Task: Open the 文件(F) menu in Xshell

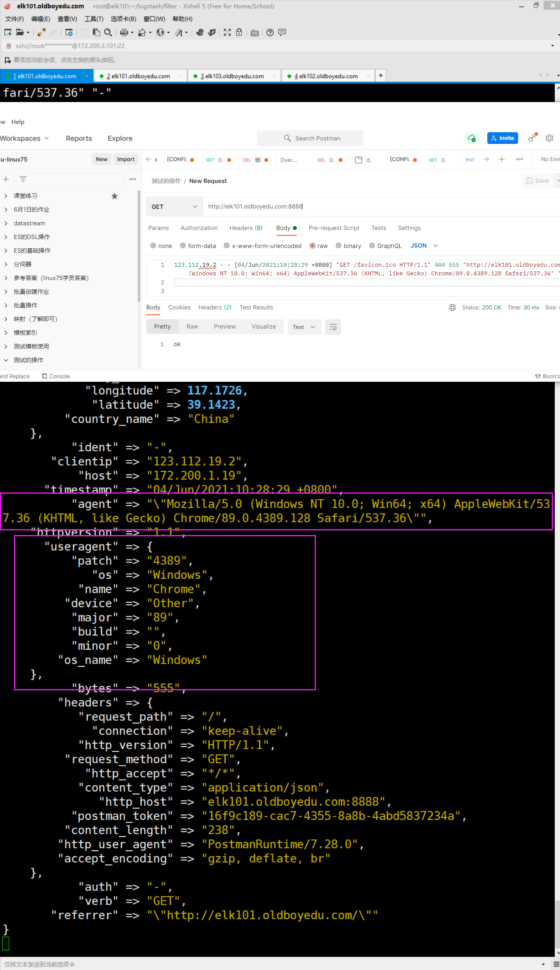Action: coord(14,19)
